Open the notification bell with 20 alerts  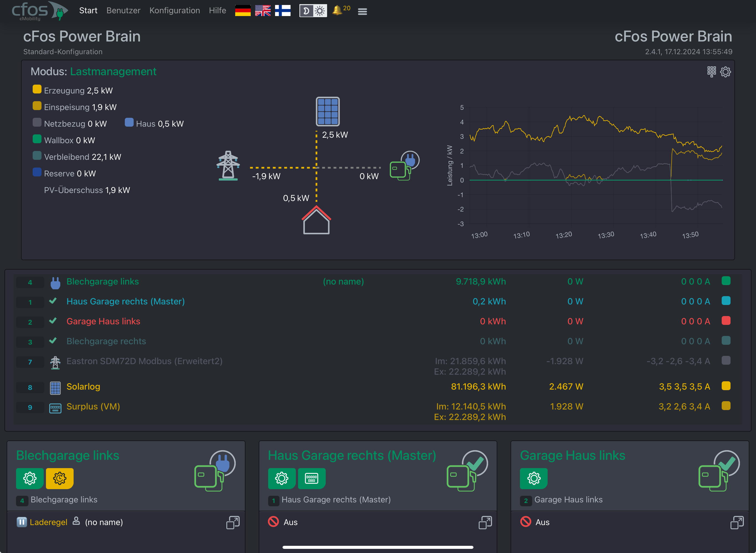341,10
